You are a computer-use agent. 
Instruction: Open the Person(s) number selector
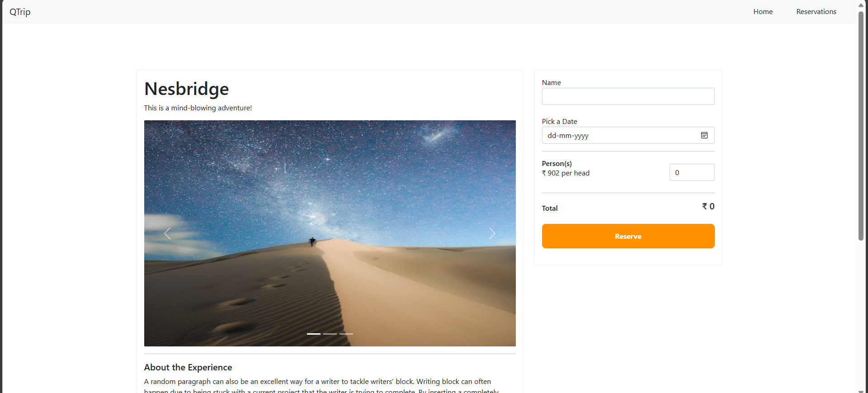point(692,172)
